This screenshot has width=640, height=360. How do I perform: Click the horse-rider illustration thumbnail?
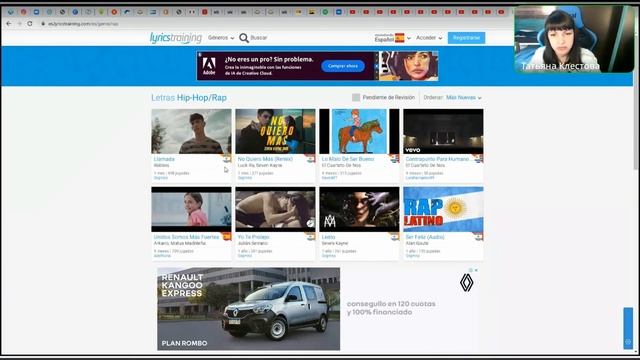click(x=359, y=131)
